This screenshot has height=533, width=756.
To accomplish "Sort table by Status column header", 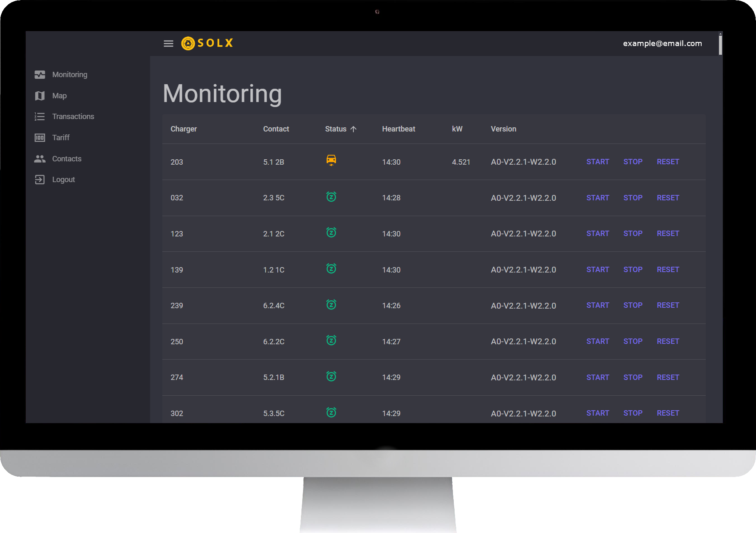I will [335, 129].
